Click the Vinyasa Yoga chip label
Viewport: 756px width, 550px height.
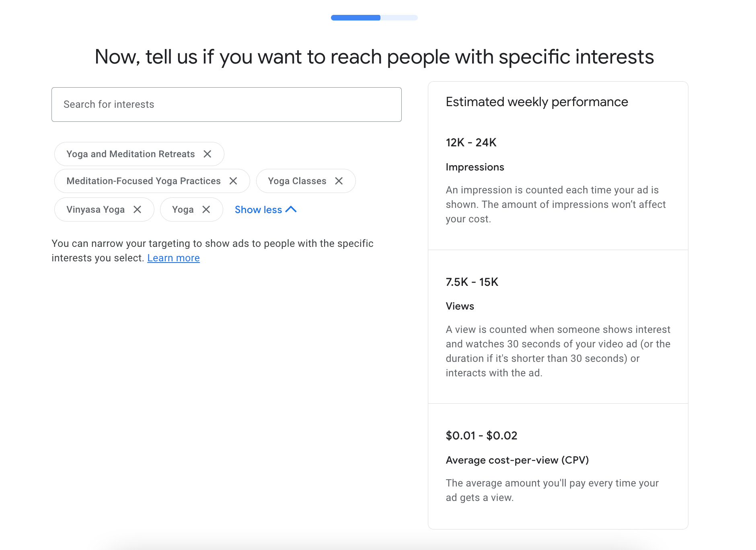tap(96, 209)
